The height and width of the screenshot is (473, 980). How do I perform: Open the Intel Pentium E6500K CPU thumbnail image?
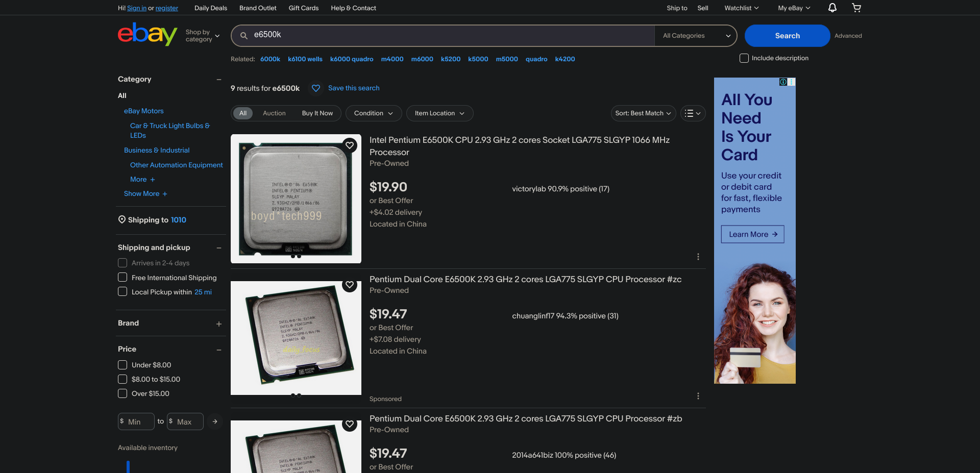(296, 198)
